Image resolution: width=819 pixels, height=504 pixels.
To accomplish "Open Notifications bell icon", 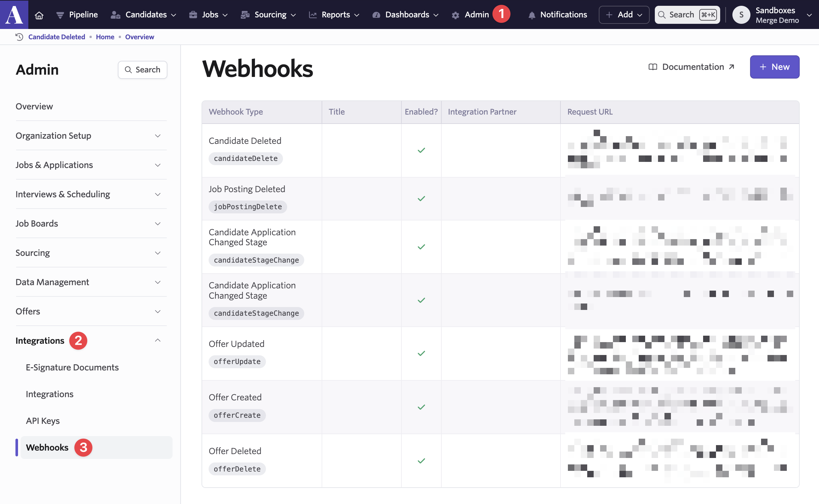I will click(532, 15).
